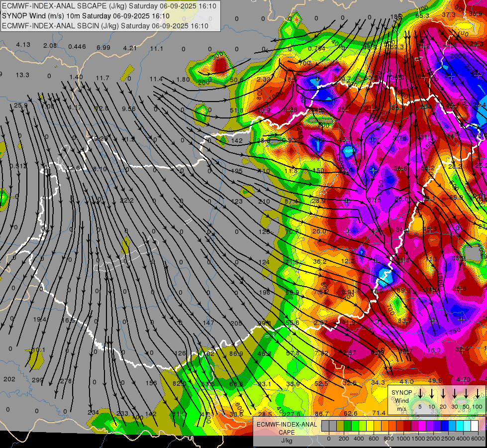The width and height of the screenshot is (487, 448).
Task: Click the 49.5 value on the map
Action: coord(435,380)
